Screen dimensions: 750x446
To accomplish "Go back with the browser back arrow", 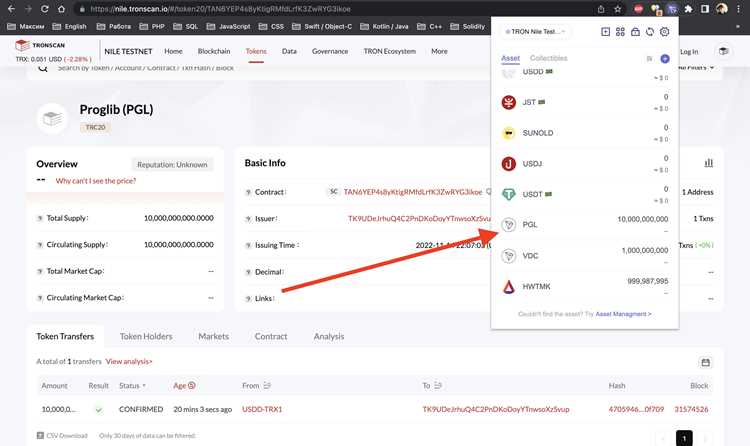I will click(x=11, y=9).
